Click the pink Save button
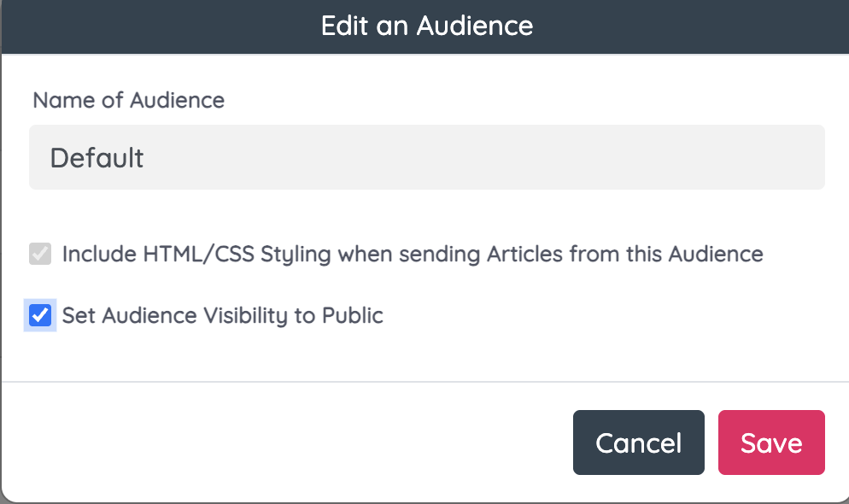This screenshot has height=504, width=849. [x=771, y=442]
